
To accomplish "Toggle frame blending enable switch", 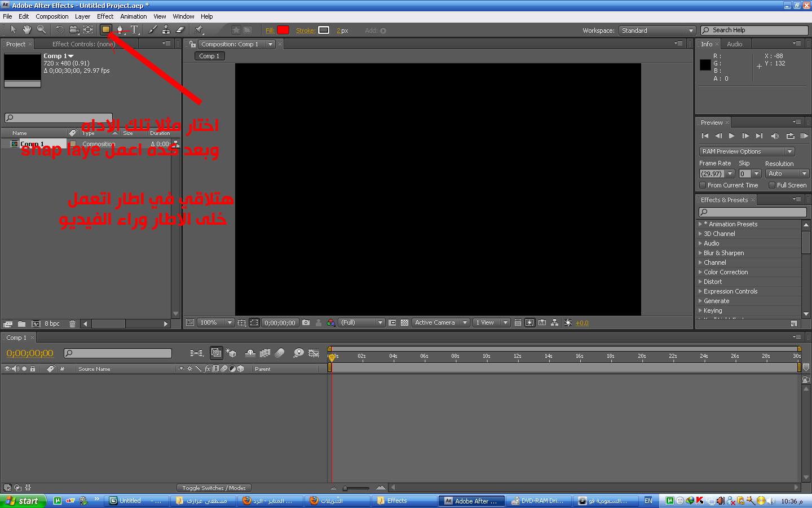I will click(265, 353).
